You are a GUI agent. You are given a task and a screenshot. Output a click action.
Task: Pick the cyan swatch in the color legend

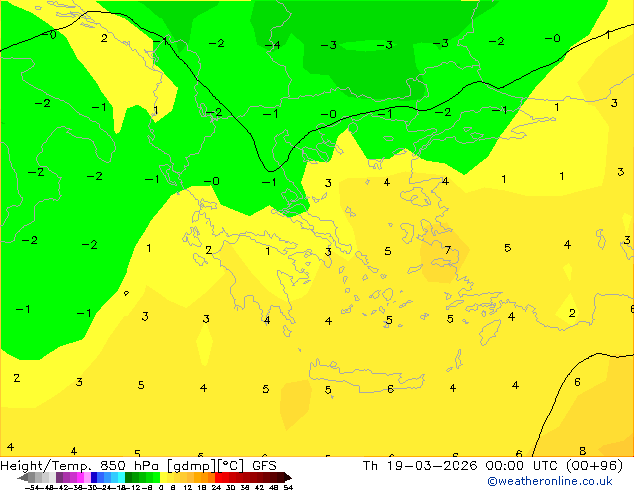121,477
